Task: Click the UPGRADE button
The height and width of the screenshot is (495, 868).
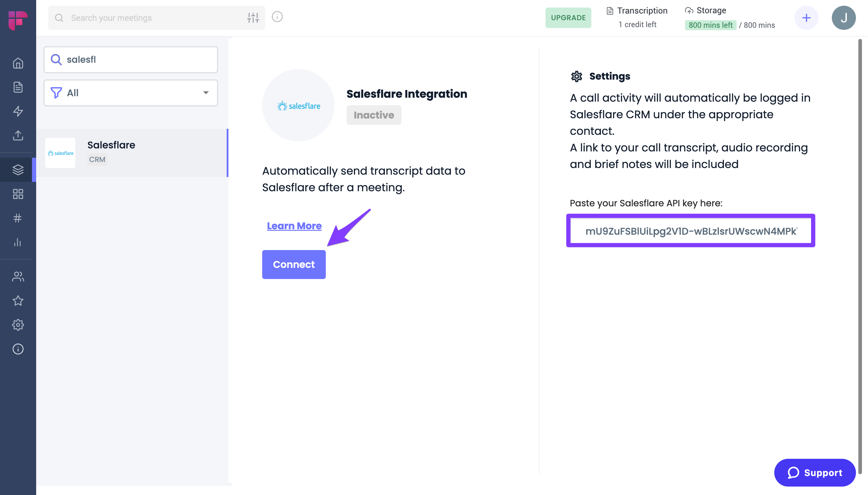Action: (x=568, y=18)
